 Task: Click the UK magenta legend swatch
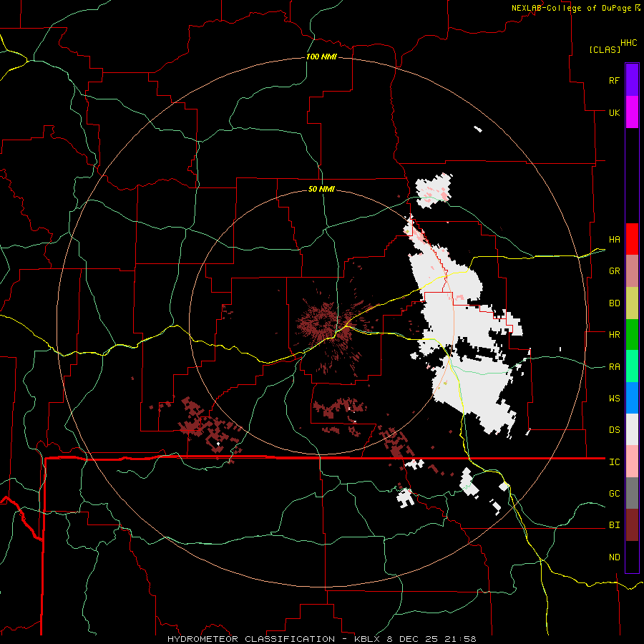click(632, 112)
